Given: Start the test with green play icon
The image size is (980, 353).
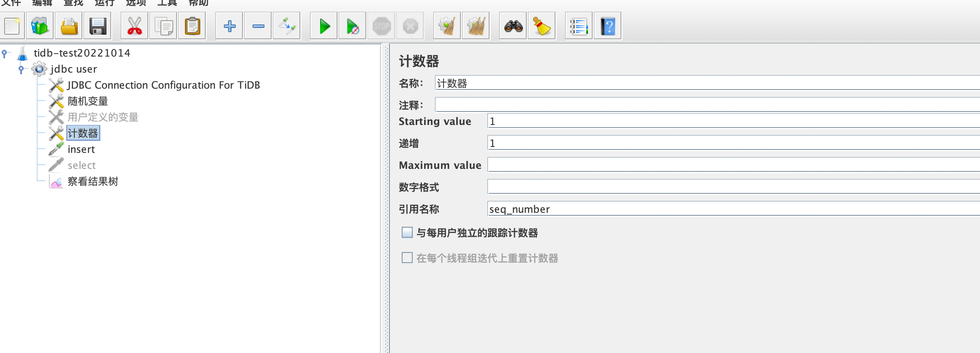Looking at the screenshot, I should [324, 26].
